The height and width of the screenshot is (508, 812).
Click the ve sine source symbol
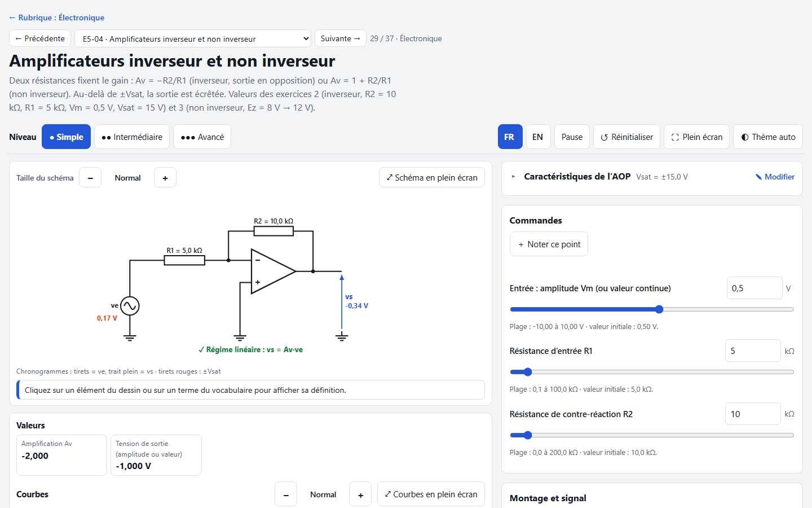(x=130, y=306)
